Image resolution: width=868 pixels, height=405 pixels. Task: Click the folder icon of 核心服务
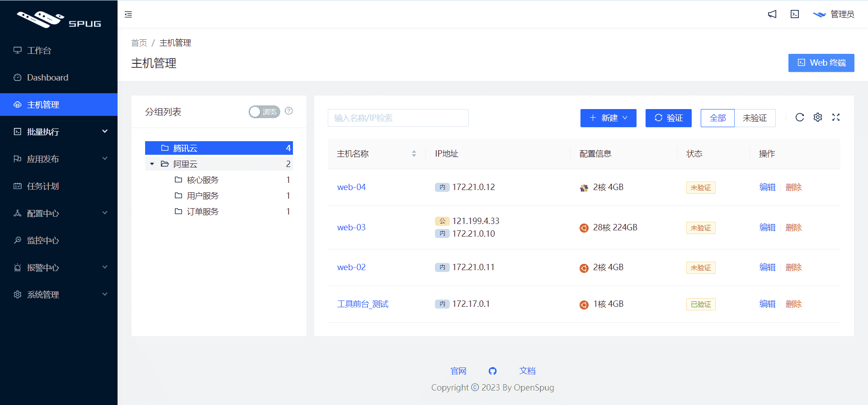[x=179, y=180]
